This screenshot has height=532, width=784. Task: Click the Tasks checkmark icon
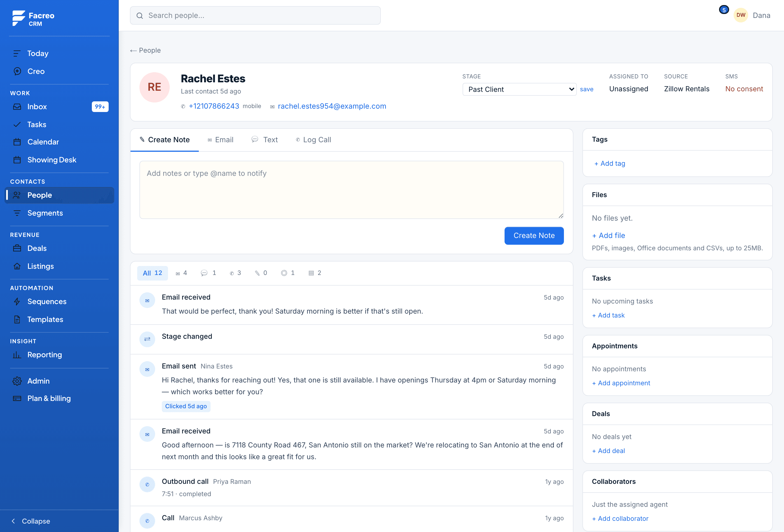[17, 125]
